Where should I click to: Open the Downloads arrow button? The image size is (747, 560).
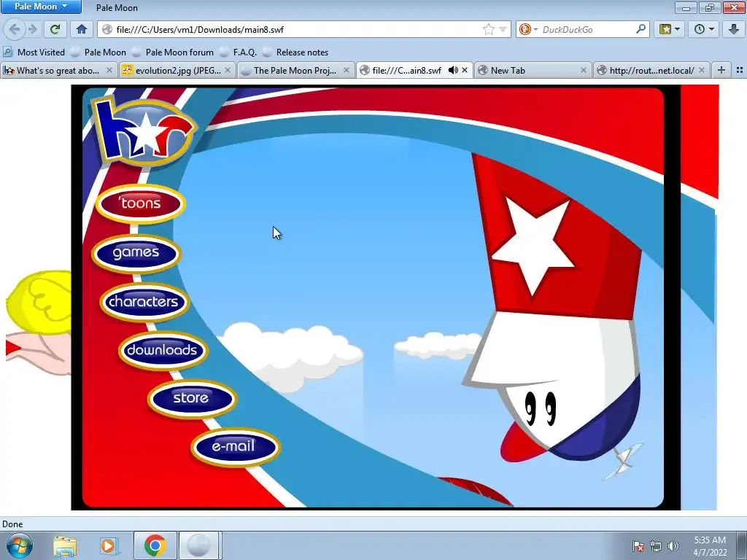pyautogui.click(x=734, y=29)
